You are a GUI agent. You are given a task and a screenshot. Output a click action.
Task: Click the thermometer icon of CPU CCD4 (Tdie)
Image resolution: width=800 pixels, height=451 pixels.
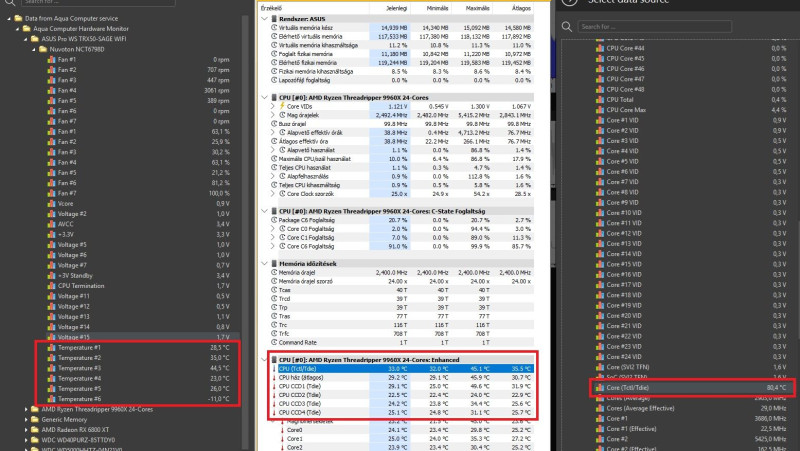tap(274, 412)
